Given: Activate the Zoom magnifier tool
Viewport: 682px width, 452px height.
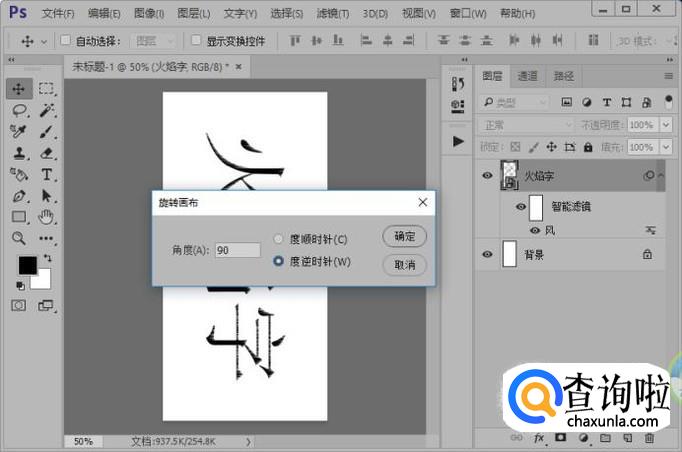Looking at the screenshot, I should point(19,238).
